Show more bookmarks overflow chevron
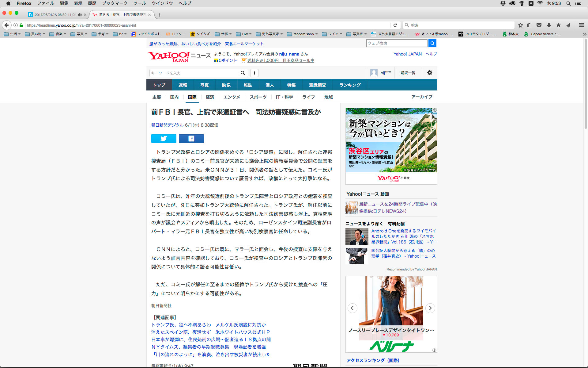588x368 pixels. pos(584,34)
